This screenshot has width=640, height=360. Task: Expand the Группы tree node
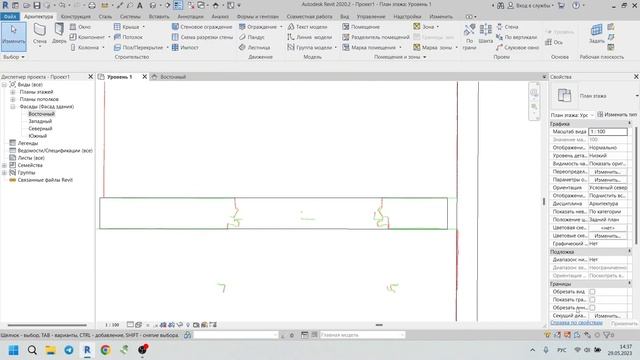pos(4,173)
